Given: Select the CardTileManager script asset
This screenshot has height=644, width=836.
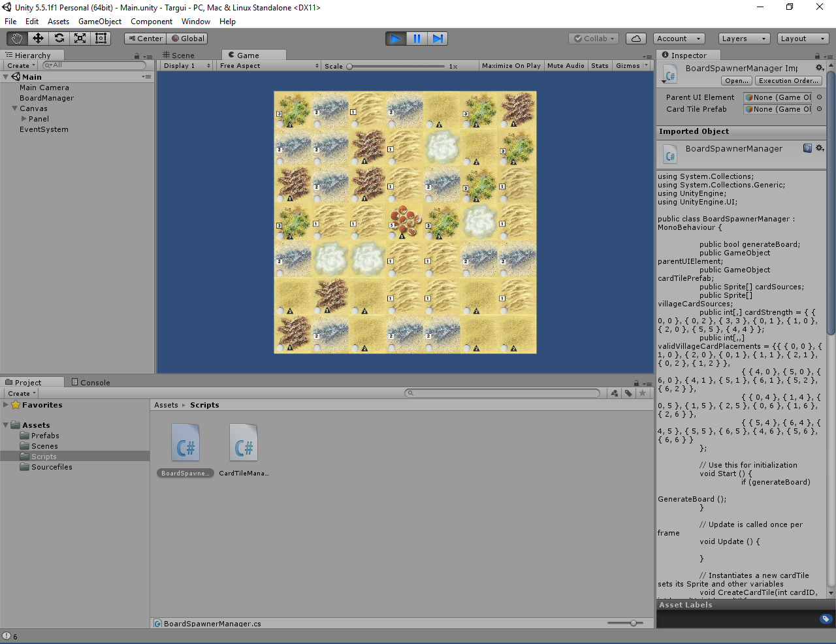Looking at the screenshot, I should tap(244, 450).
